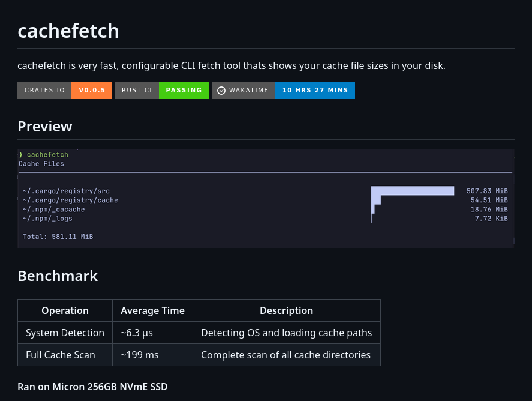Screen dimensions: 532x401
Task: Click the cachefetch main heading
Action: [x=68, y=31]
